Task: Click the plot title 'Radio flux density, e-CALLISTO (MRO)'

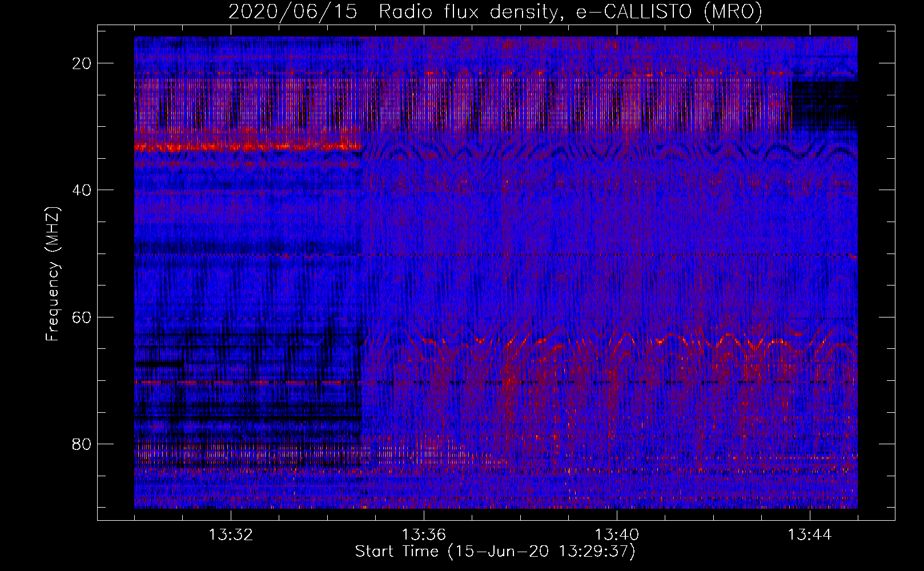Action: click(571, 12)
